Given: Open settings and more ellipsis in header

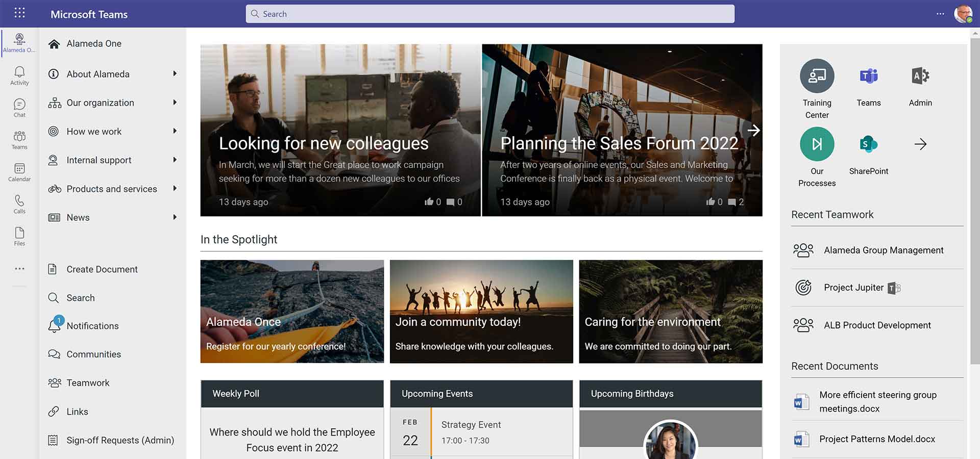Looking at the screenshot, I should click(940, 14).
